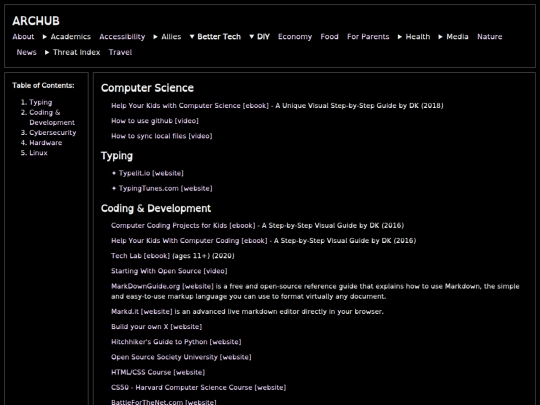The image size is (540, 405).
Task: Click the Computer Science heading
Action: pos(147,88)
